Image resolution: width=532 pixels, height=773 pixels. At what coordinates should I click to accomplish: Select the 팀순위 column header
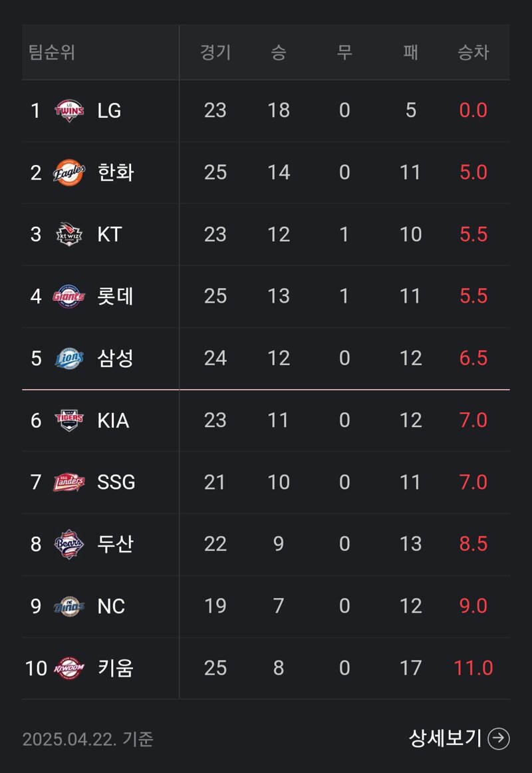pyautogui.click(x=52, y=53)
